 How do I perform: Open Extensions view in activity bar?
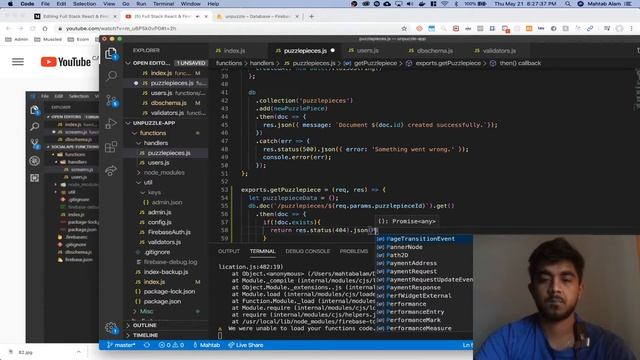111,147
